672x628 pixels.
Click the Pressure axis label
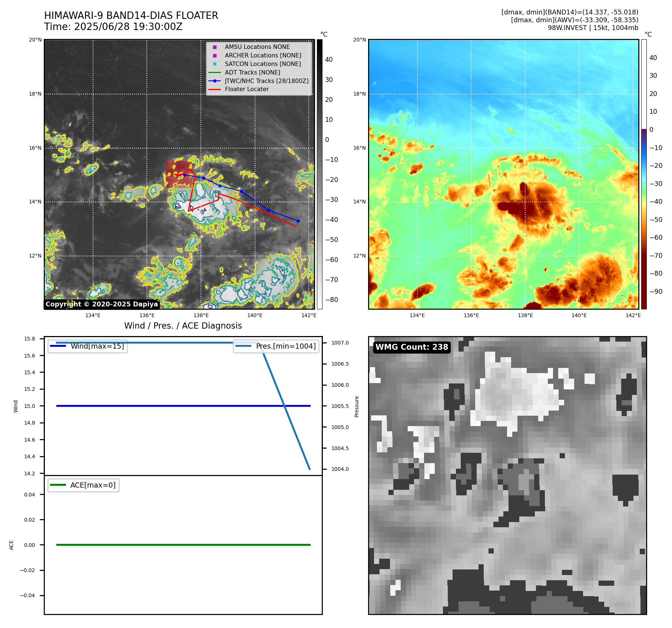click(357, 406)
